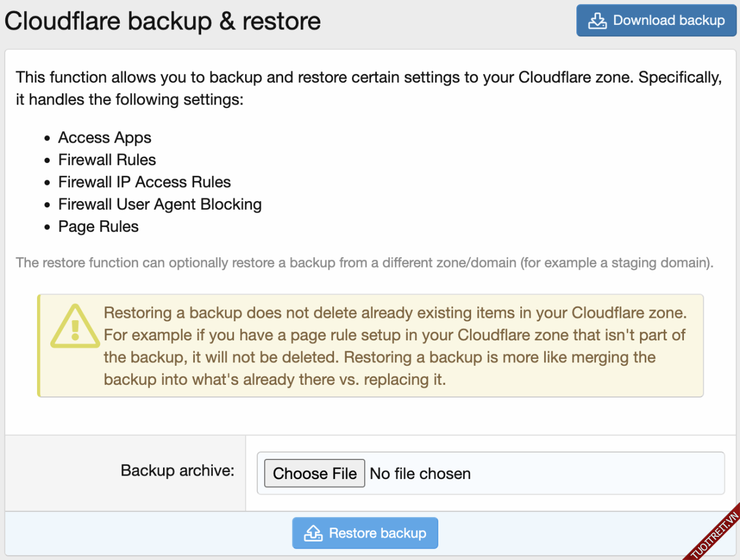Click the 'No file chosen' text
Screen dimensions: 740x560
coord(420,474)
